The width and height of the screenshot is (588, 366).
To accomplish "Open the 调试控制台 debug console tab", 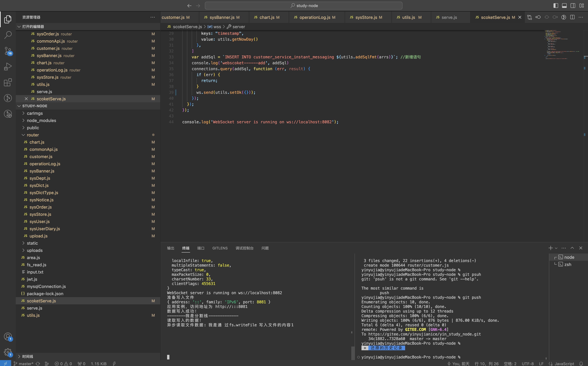I will [244, 248].
